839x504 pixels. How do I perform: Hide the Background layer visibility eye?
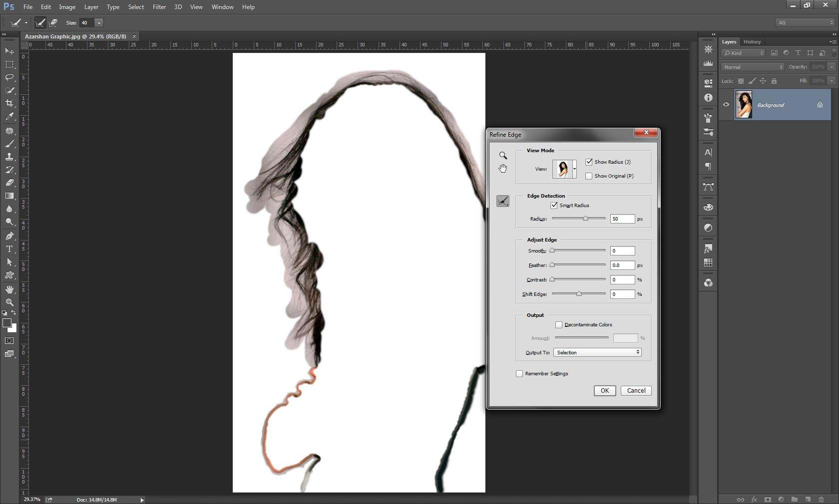[x=726, y=105]
